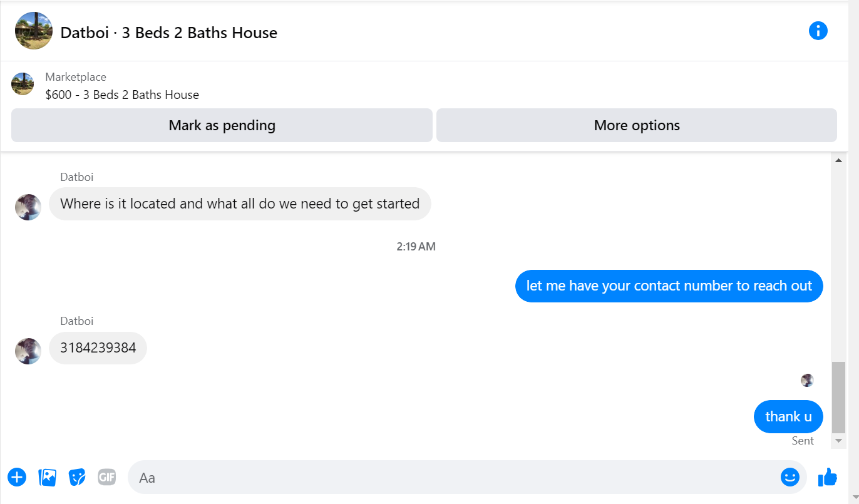Click the chat scrollbar down arrow

839,441
